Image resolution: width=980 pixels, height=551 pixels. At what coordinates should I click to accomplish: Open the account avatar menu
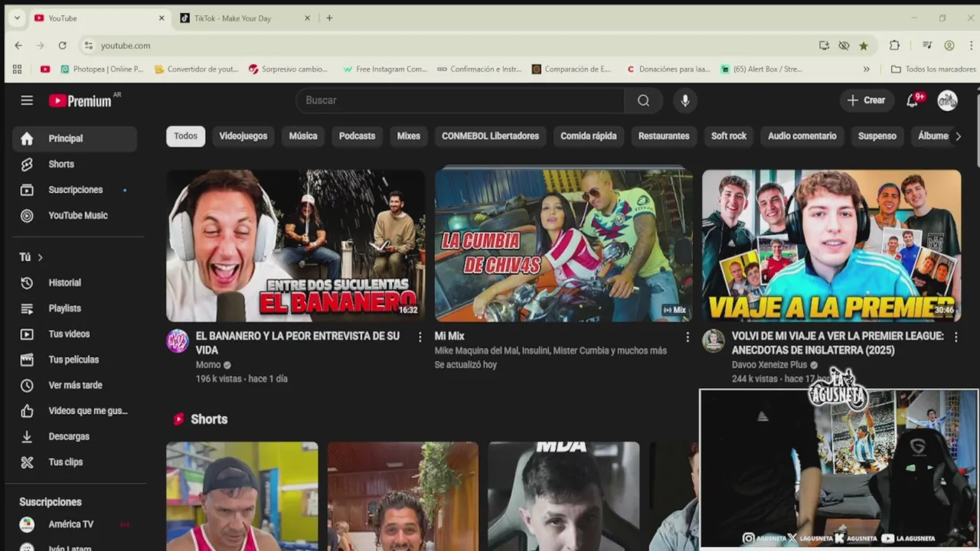pos(948,100)
